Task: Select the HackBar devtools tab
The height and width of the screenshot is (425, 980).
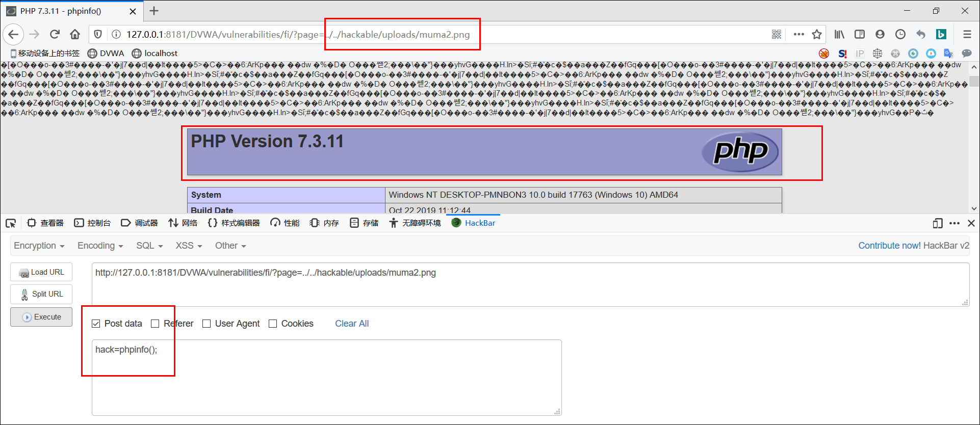Action: pos(473,223)
